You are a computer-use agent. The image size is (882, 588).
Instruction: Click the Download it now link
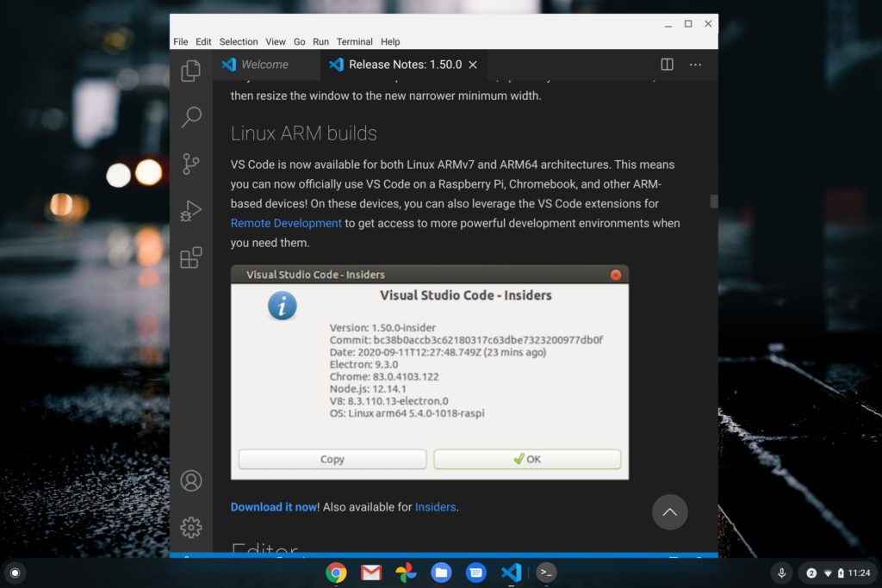pyautogui.click(x=273, y=507)
